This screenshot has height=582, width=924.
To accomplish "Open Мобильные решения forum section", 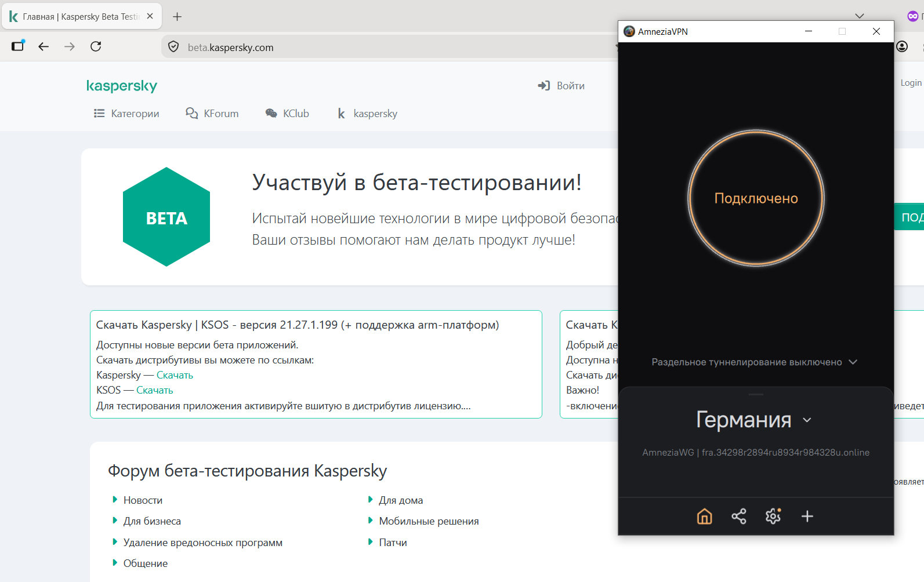I will click(429, 521).
